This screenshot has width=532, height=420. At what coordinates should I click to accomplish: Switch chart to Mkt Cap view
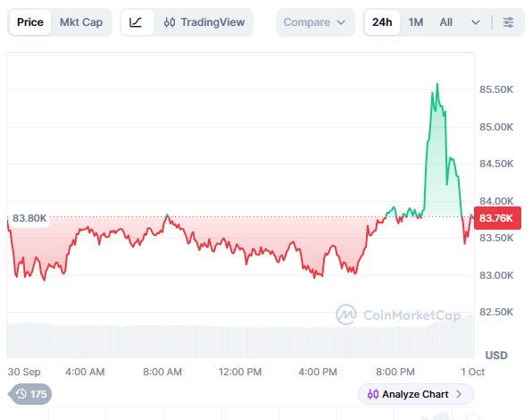[81, 22]
